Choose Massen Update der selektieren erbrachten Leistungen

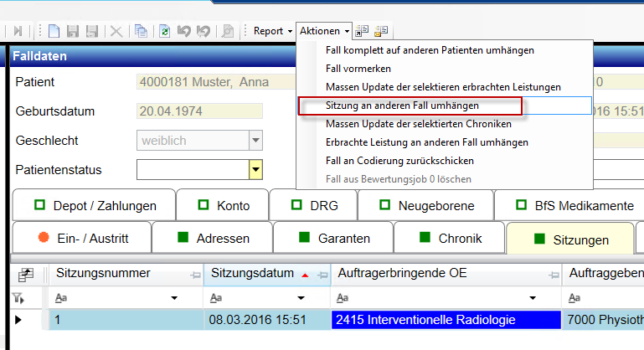(x=443, y=87)
